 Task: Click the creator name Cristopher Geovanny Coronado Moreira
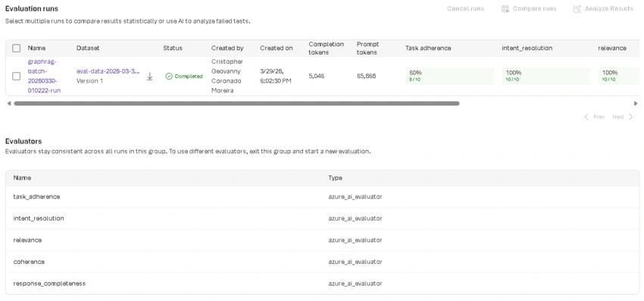click(227, 76)
